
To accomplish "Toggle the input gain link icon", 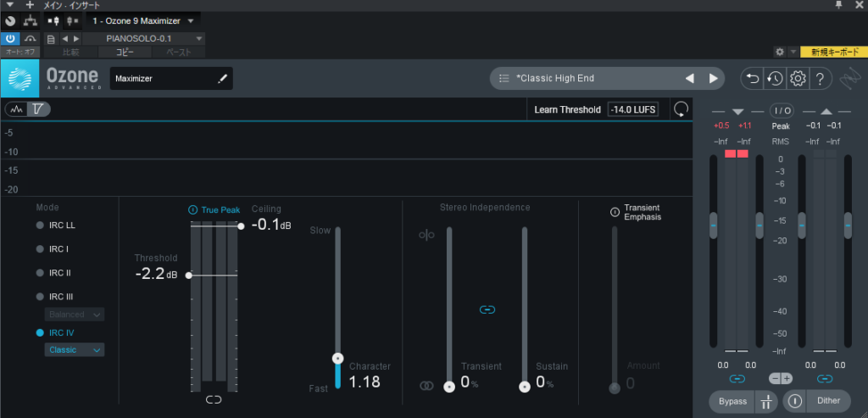I will [737, 379].
